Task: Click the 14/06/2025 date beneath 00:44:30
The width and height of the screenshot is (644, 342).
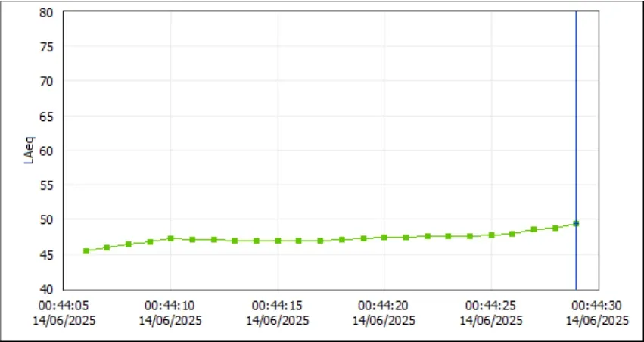Action: point(598,320)
